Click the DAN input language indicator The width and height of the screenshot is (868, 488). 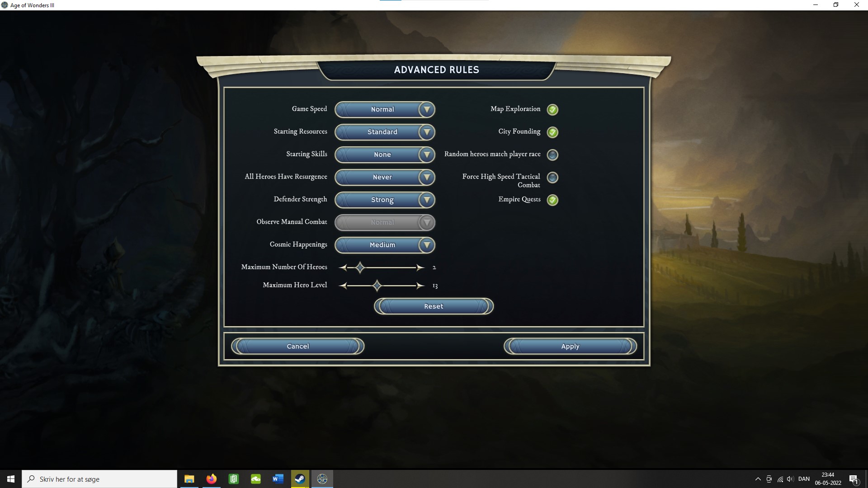click(804, 479)
